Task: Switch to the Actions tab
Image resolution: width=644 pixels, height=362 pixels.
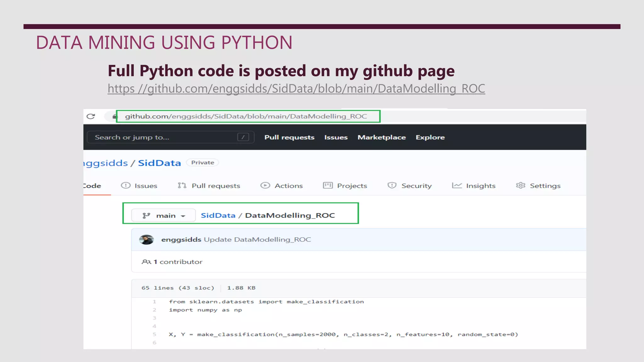Action: [281, 186]
